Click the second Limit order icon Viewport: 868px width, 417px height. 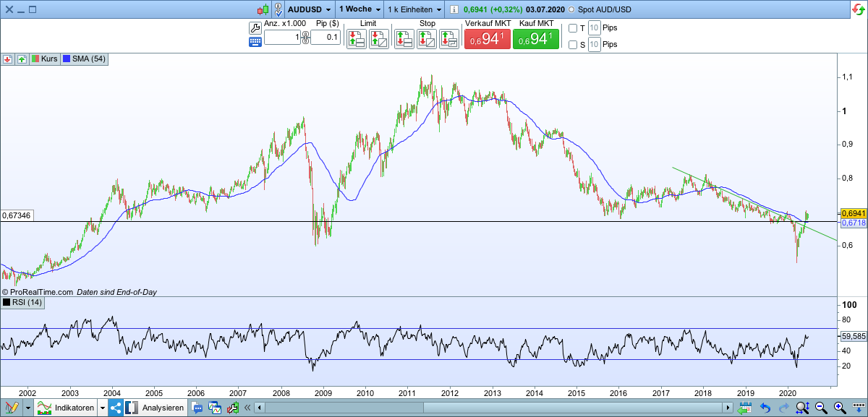click(x=379, y=38)
